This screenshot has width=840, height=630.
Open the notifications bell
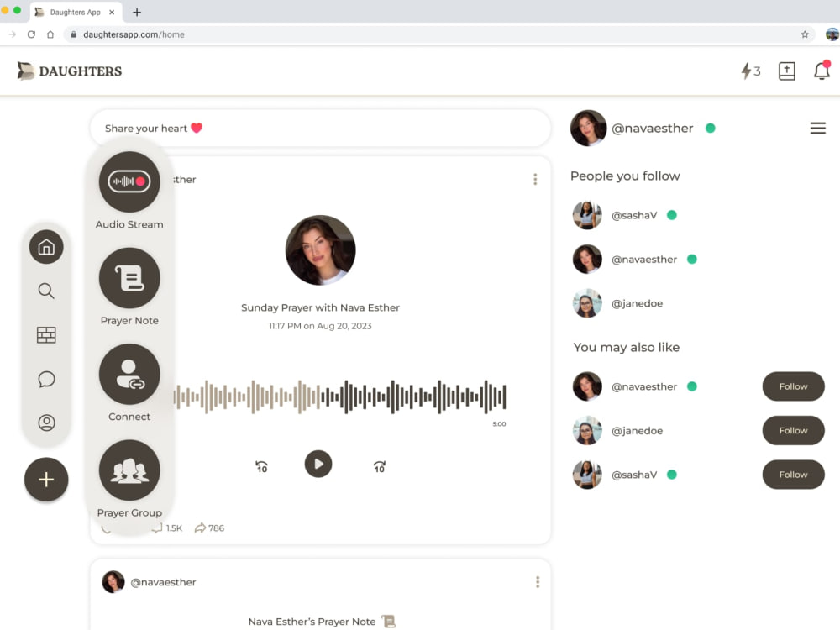pyautogui.click(x=822, y=71)
